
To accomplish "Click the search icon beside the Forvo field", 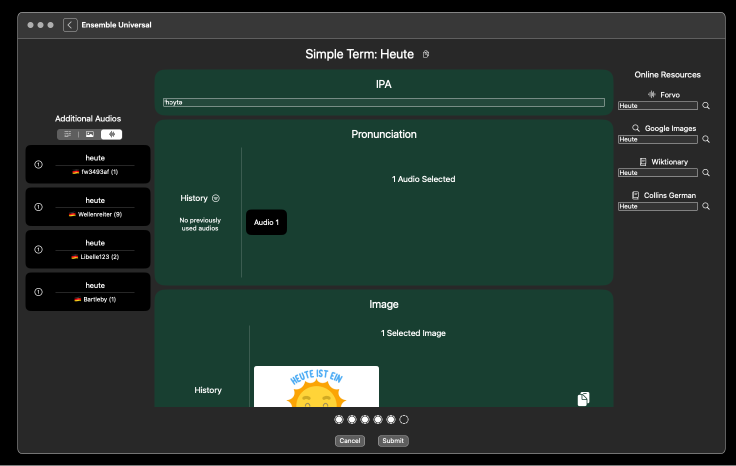I will (x=705, y=105).
